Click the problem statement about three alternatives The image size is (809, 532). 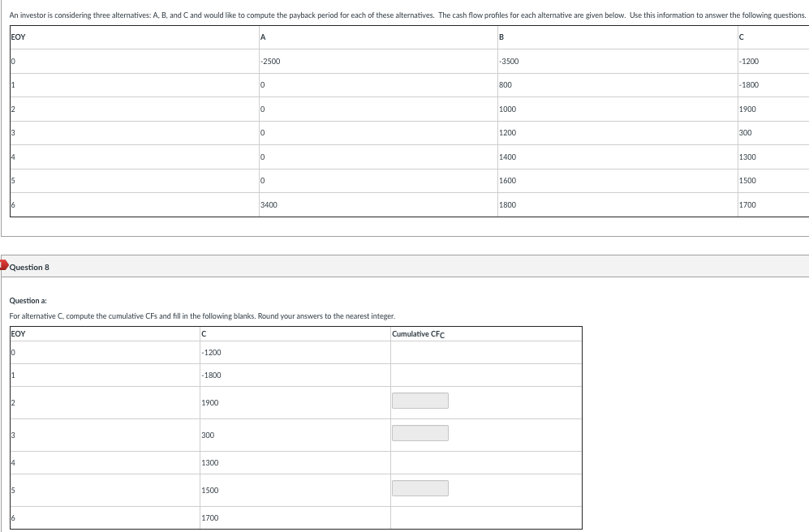(407, 15)
